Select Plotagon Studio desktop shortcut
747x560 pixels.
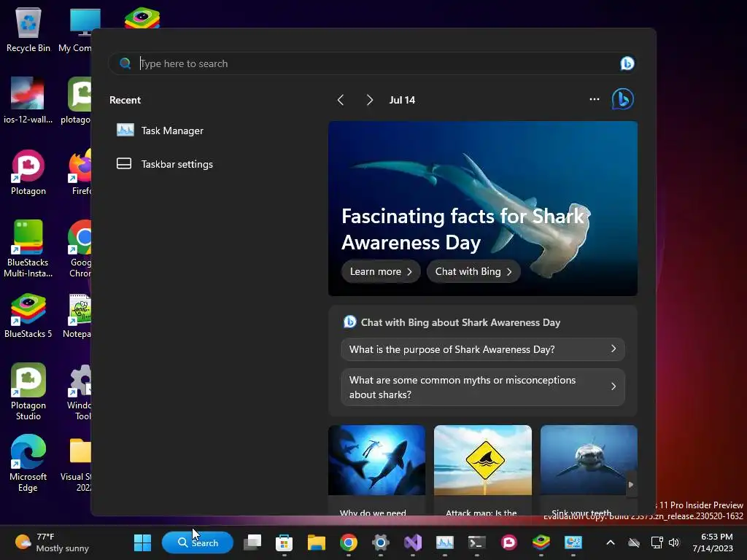click(x=28, y=392)
